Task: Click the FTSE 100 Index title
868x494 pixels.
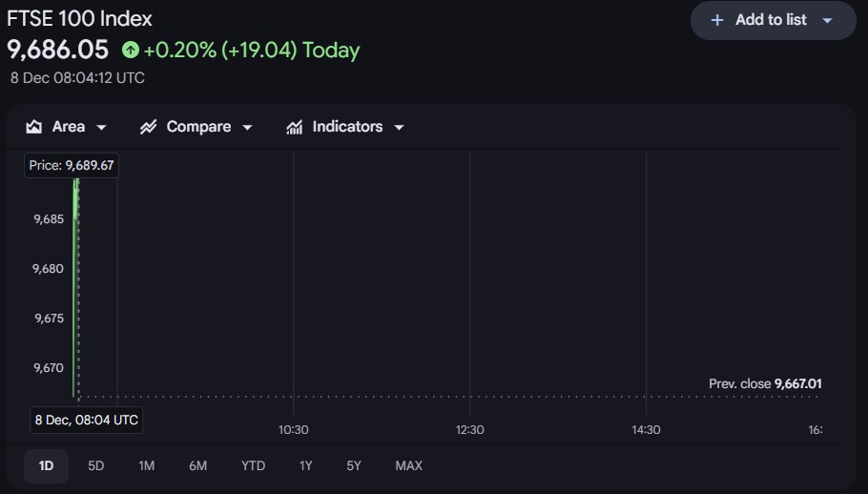Action: coord(80,19)
